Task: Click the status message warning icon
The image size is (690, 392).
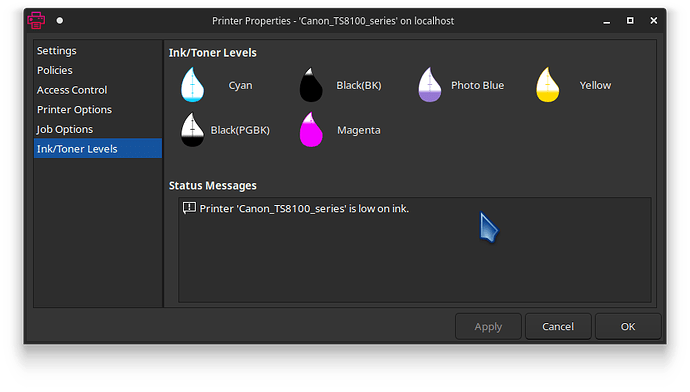Action: pos(189,208)
